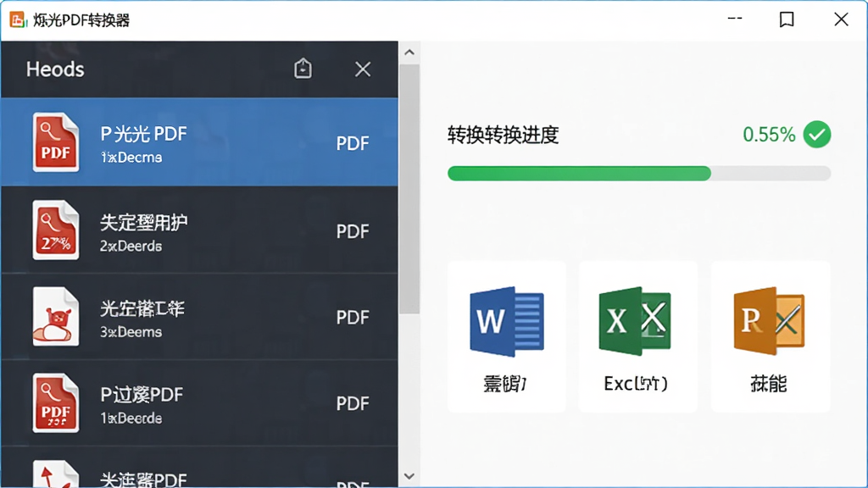Close the Heods panel
868x488 pixels.
tap(363, 69)
